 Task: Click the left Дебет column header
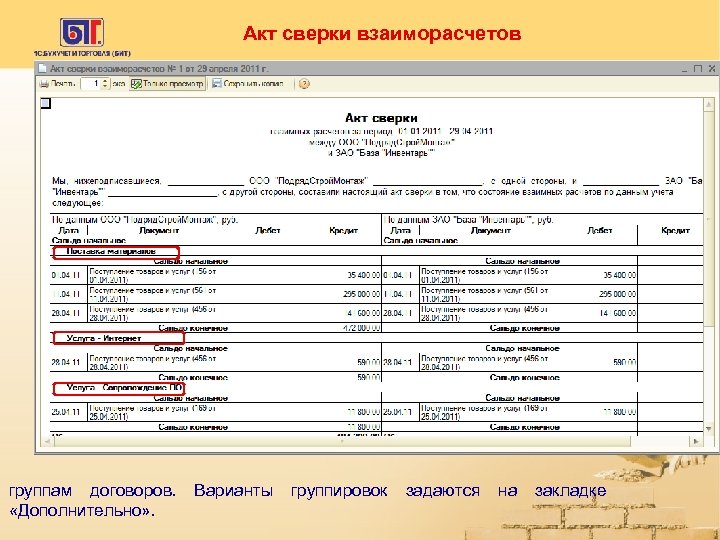(268, 231)
